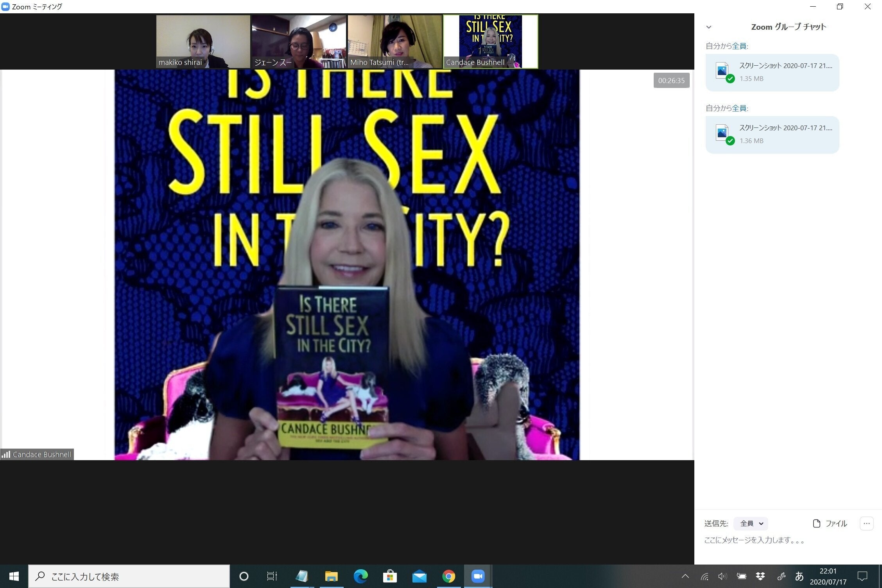882x588 pixels.
Task: Select makiko shirai video thumbnail
Action: pyautogui.click(x=203, y=41)
